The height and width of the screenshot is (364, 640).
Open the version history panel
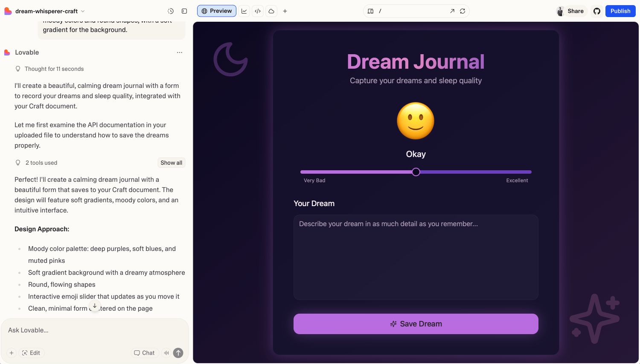(x=171, y=11)
